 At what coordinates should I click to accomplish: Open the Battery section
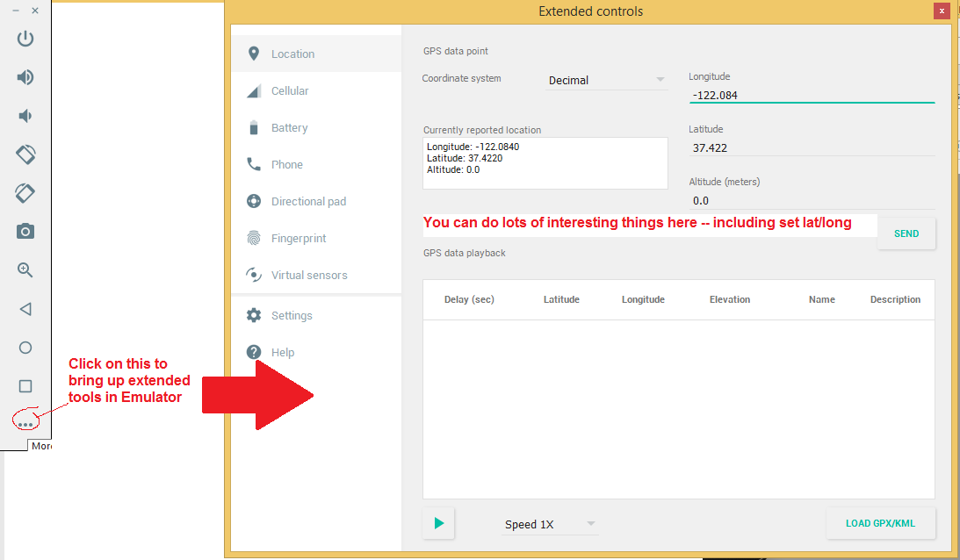289,128
